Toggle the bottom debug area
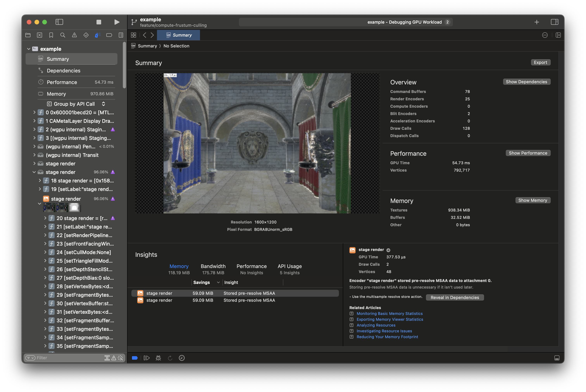This screenshot has width=586, height=392. pos(557,358)
